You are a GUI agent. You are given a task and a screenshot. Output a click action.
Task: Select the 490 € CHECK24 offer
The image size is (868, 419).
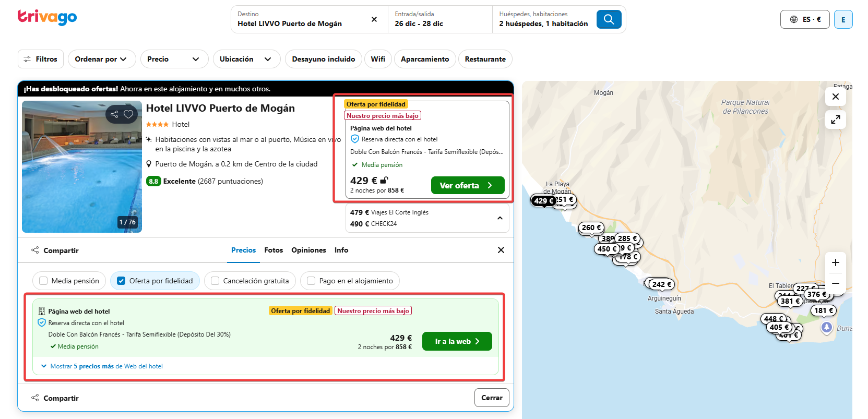[374, 224]
